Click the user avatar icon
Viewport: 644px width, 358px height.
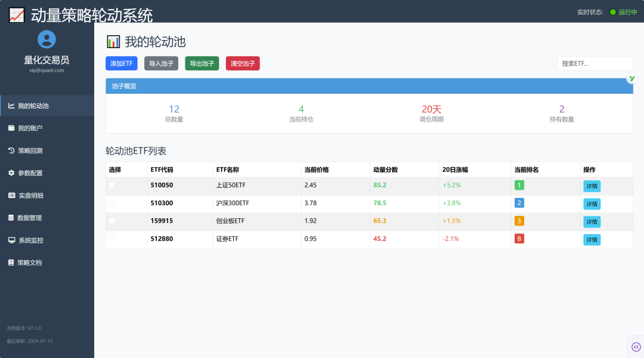tap(47, 39)
